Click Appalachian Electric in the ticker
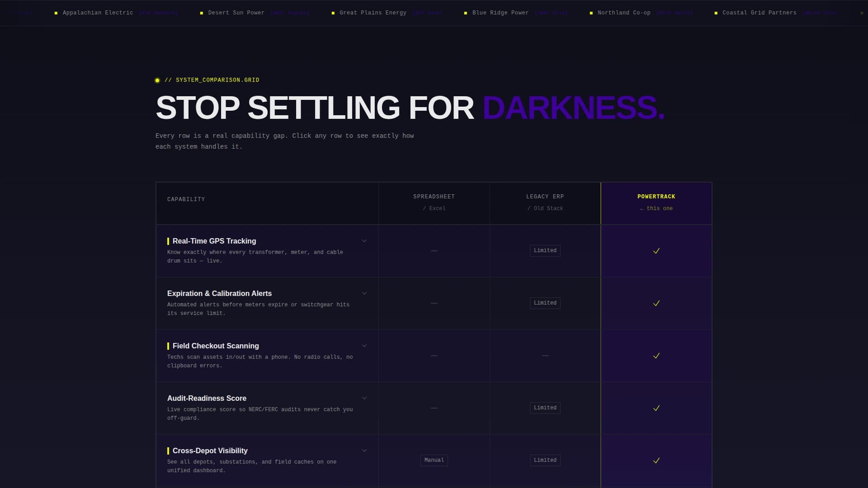The image size is (868, 488). [98, 13]
